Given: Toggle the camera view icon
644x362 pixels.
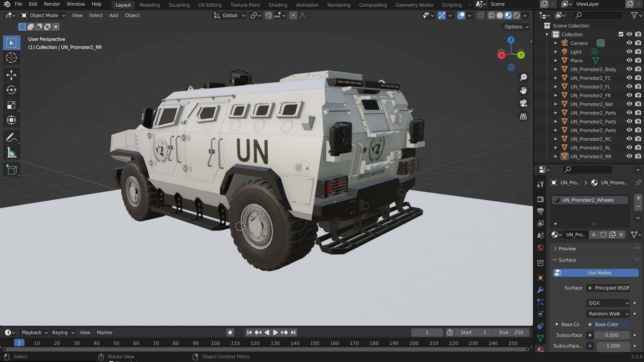Looking at the screenshot, I should [523, 103].
